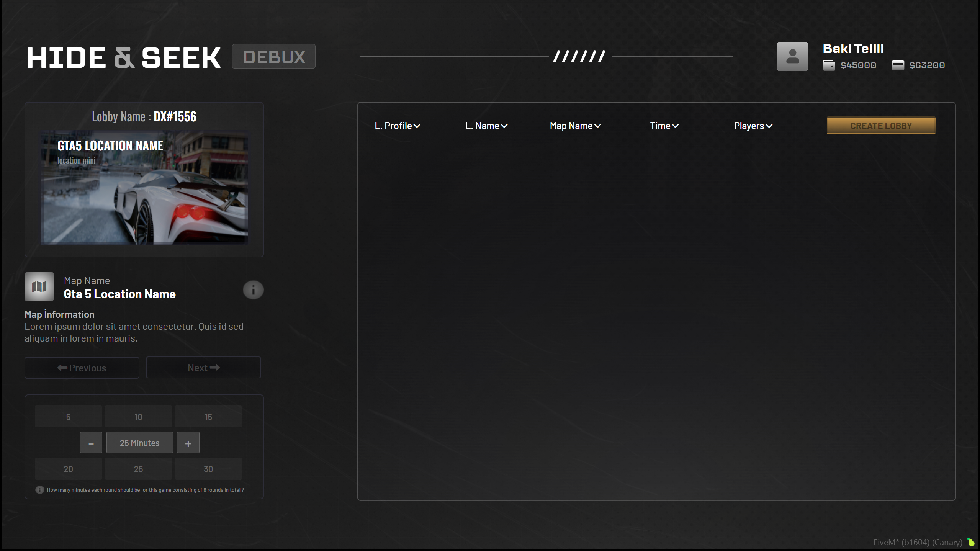980x551 pixels.
Task: Click the GTA5 location preview thumbnail
Action: point(144,187)
